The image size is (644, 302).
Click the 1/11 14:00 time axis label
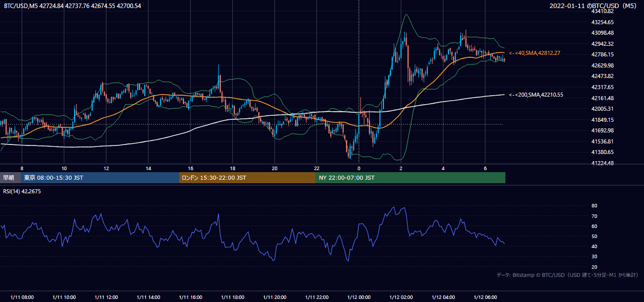148,297
